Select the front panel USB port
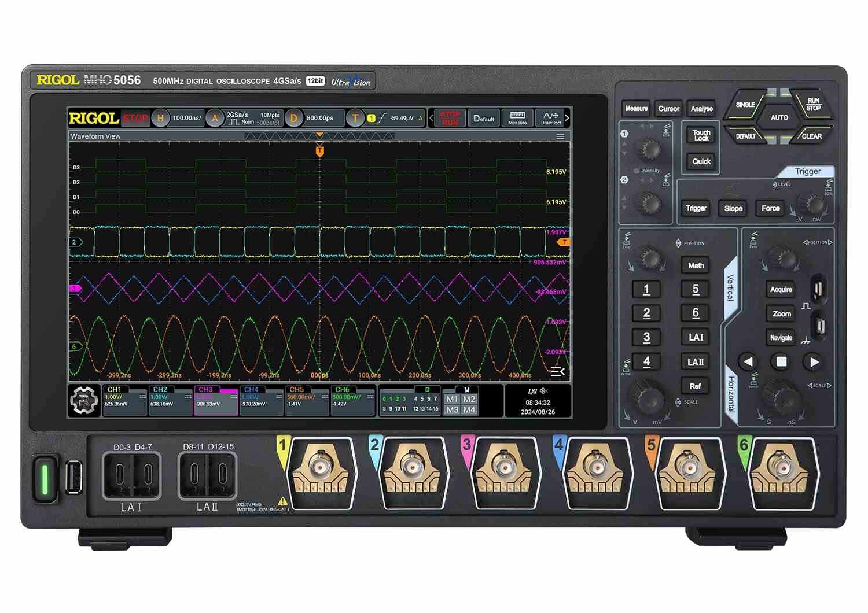This screenshot has height=613, width=868. click(73, 477)
